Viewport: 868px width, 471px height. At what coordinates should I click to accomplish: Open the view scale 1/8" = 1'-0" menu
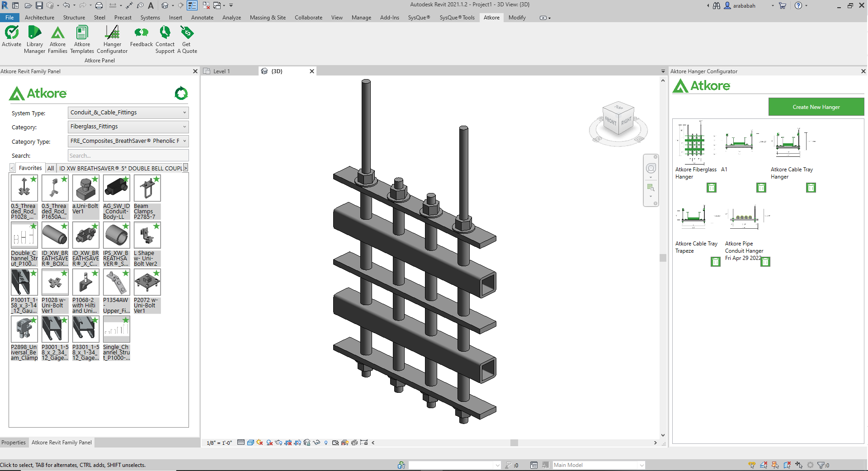219,443
